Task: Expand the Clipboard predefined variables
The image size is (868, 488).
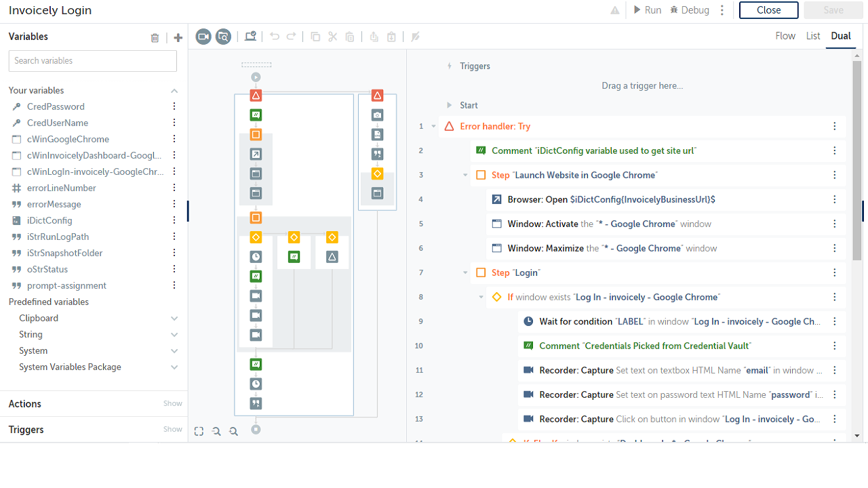Action: 174,319
